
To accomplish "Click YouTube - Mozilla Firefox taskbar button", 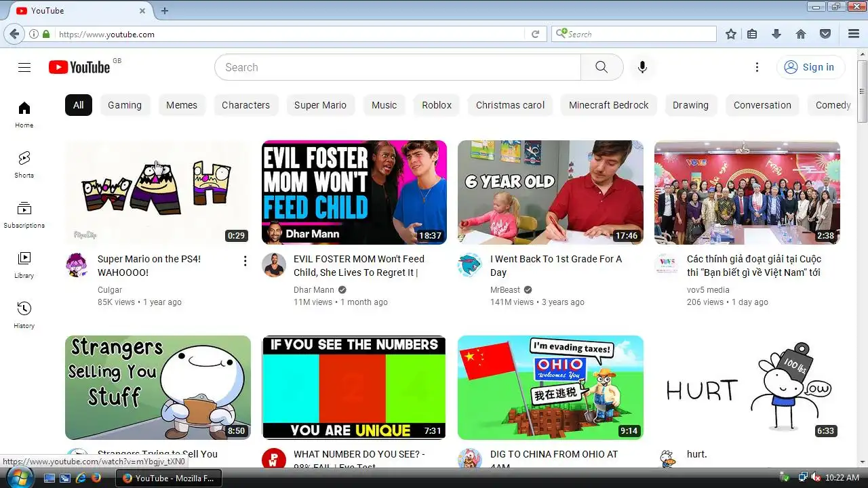I will click(x=168, y=478).
